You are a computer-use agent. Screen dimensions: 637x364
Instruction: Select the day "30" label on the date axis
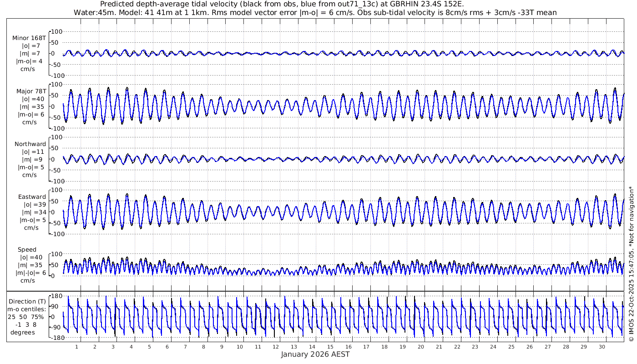602,347
